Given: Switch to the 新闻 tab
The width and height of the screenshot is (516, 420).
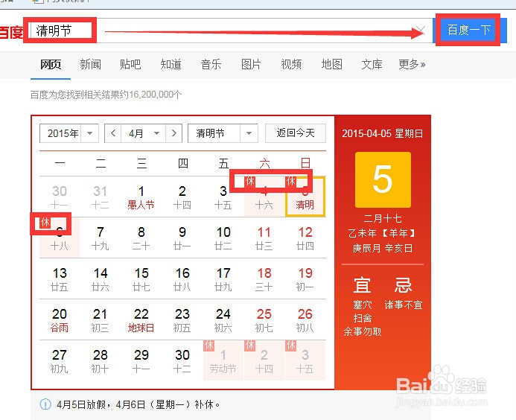Looking at the screenshot, I should 90,64.
